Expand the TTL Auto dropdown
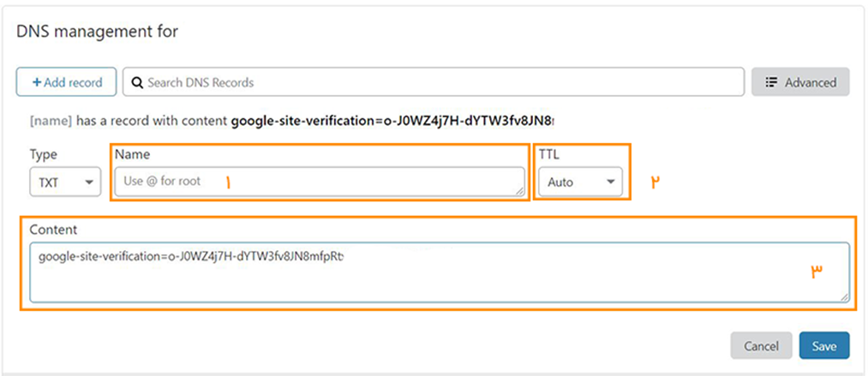868x376 pixels. pyautogui.click(x=580, y=182)
